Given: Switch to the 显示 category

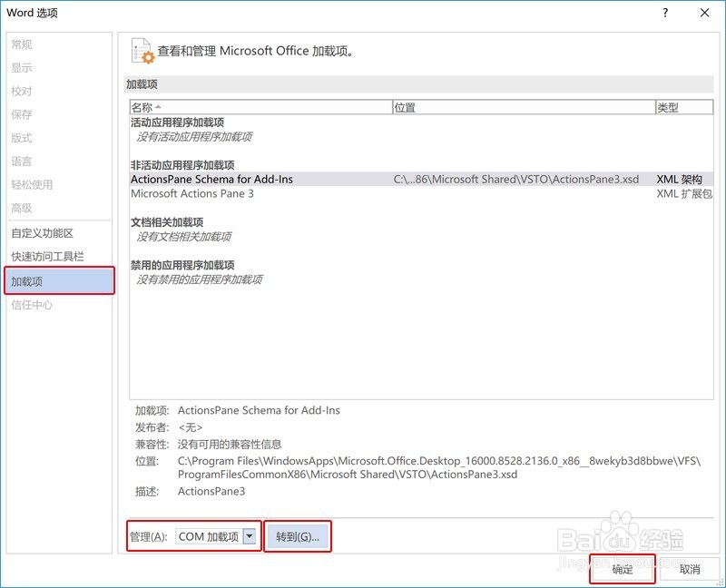Looking at the screenshot, I should [22, 67].
